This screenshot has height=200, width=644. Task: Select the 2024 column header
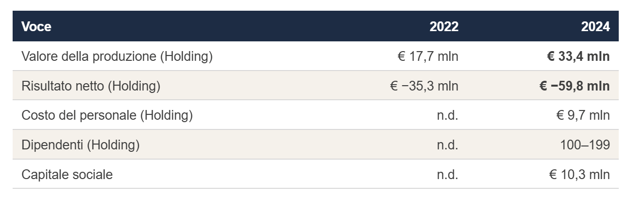click(x=595, y=27)
